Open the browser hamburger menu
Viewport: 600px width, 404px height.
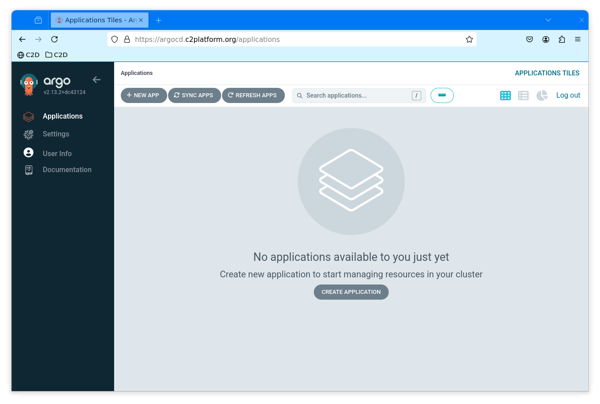tap(577, 40)
